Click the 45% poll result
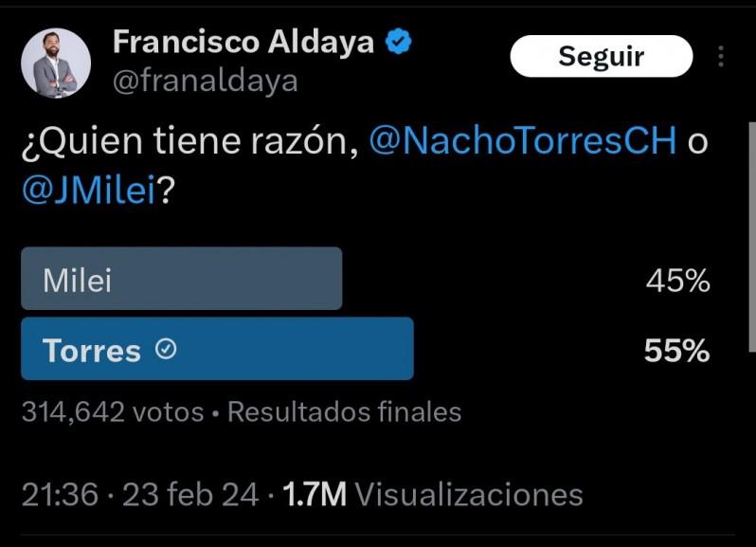Screen dimensions: 756x547 (x=677, y=281)
